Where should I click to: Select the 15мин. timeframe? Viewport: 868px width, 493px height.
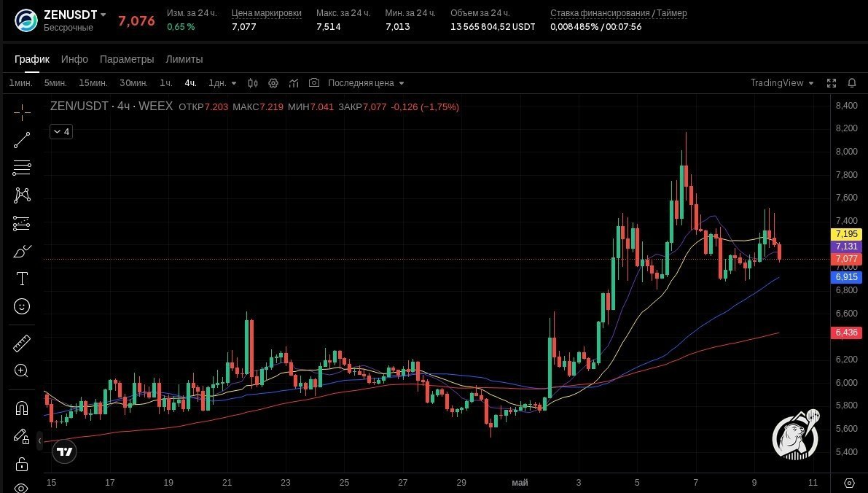(x=93, y=83)
